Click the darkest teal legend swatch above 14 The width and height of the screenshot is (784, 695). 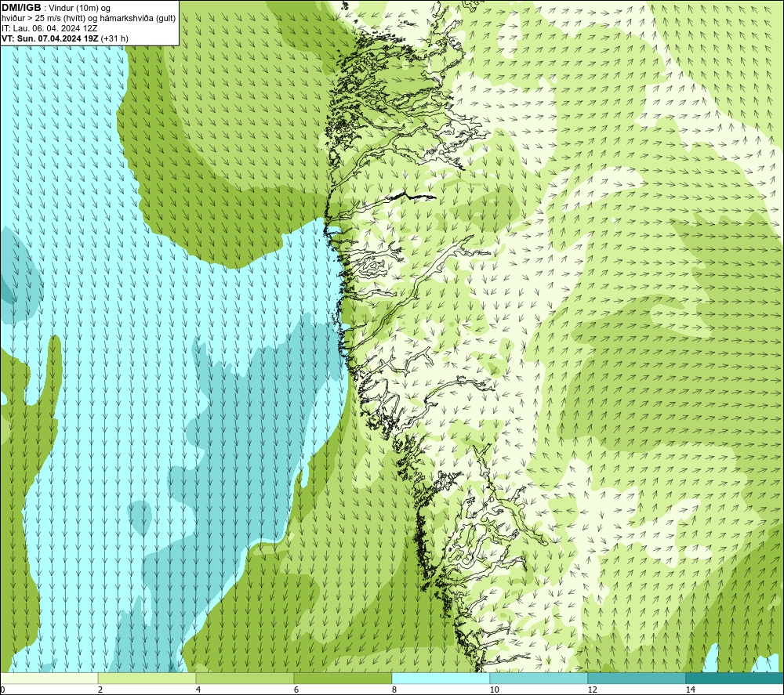[735, 678]
